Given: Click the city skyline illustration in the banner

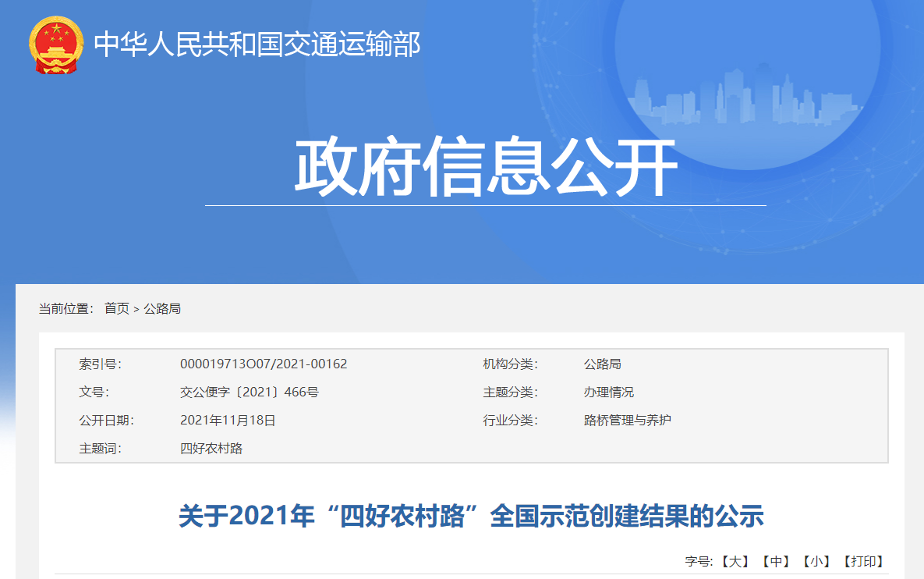Looking at the screenshot, I should coord(749,98).
